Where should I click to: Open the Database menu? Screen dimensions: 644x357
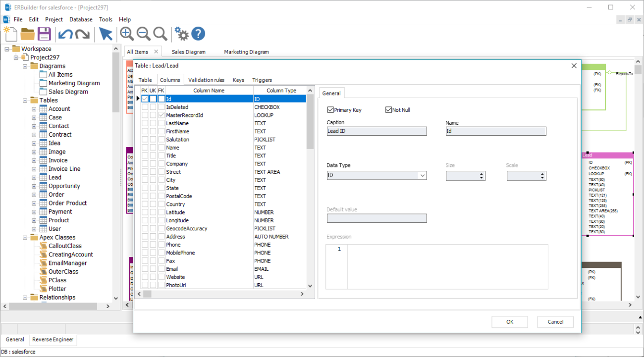click(x=81, y=19)
